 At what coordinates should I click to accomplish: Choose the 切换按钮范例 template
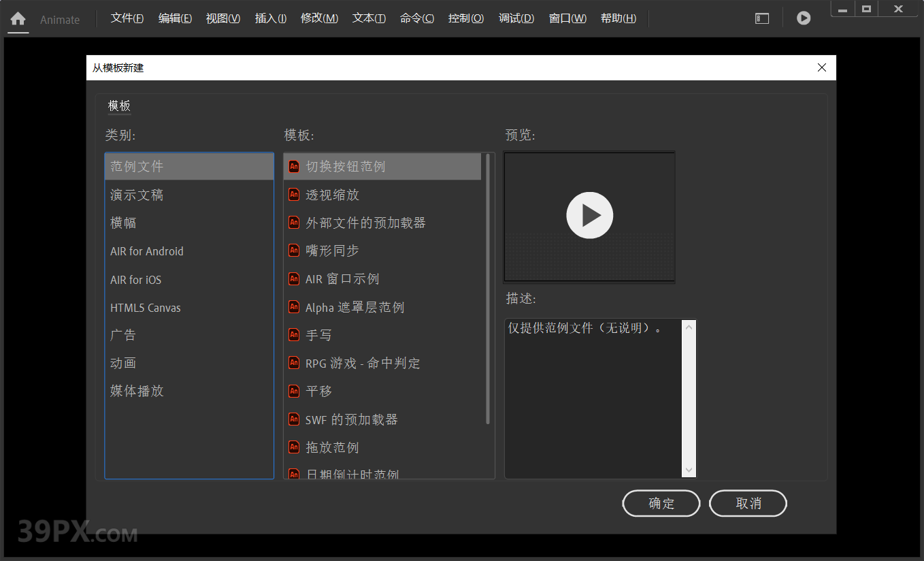[382, 166]
